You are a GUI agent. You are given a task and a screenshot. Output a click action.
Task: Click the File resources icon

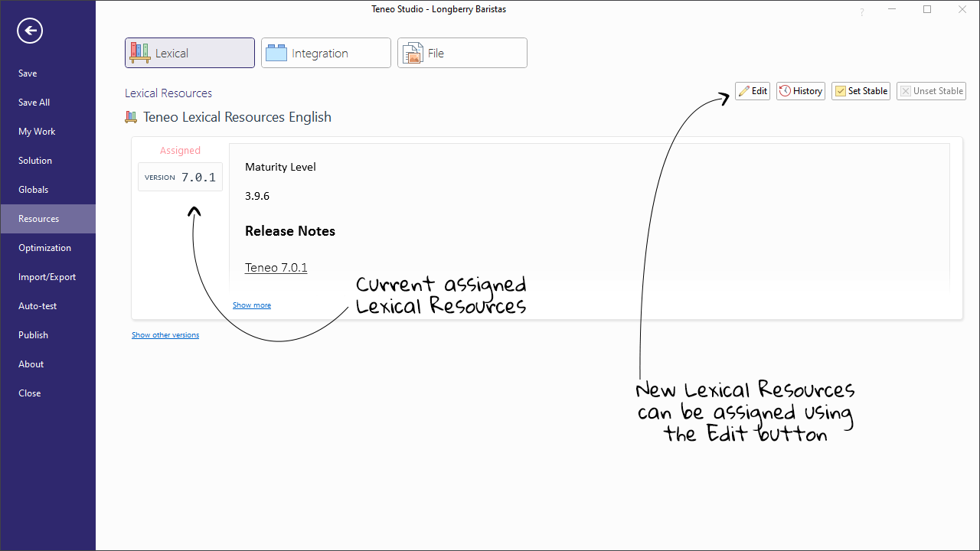[x=413, y=53]
